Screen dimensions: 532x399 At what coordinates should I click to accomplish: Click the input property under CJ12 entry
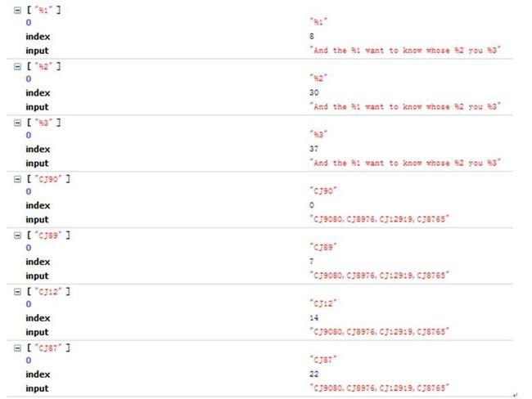click(37, 332)
